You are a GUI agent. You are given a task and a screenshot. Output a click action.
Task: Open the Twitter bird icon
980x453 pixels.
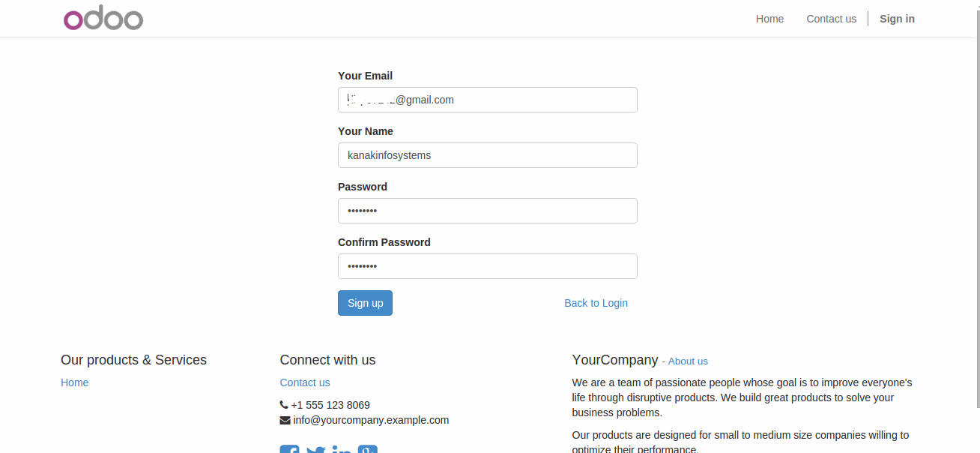coord(316,450)
